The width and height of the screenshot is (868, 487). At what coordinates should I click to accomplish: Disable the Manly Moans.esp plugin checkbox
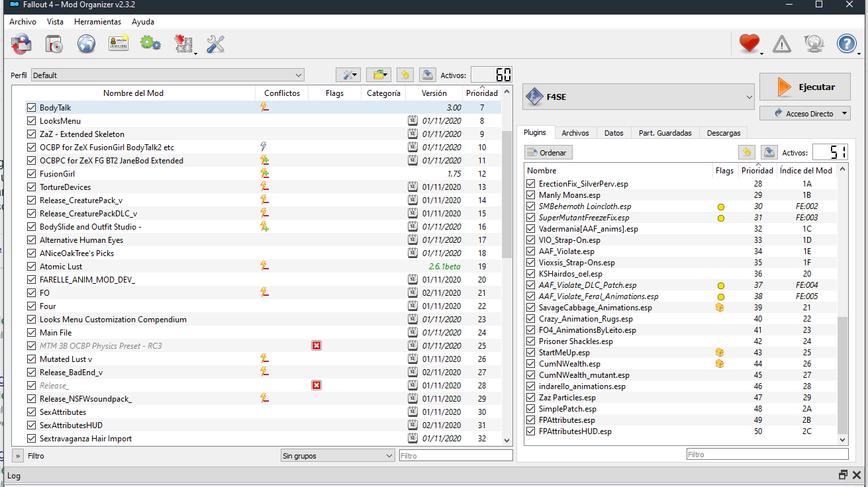[x=530, y=195]
